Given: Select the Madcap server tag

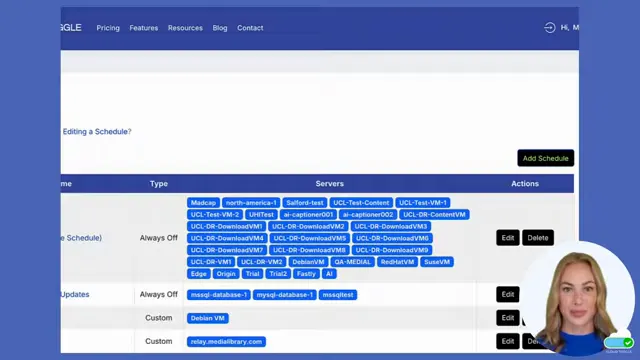Looking at the screenshot, I should (x=203, y=203).
